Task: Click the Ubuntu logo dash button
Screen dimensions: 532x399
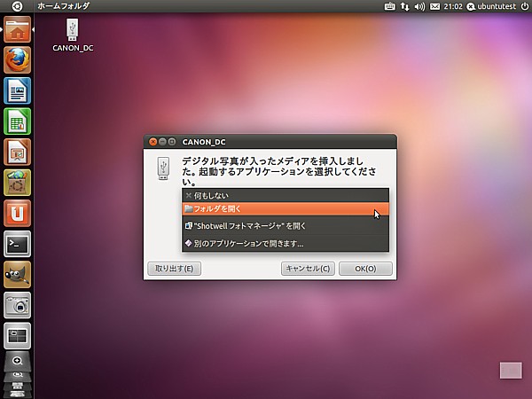Action: coord(17,6)
